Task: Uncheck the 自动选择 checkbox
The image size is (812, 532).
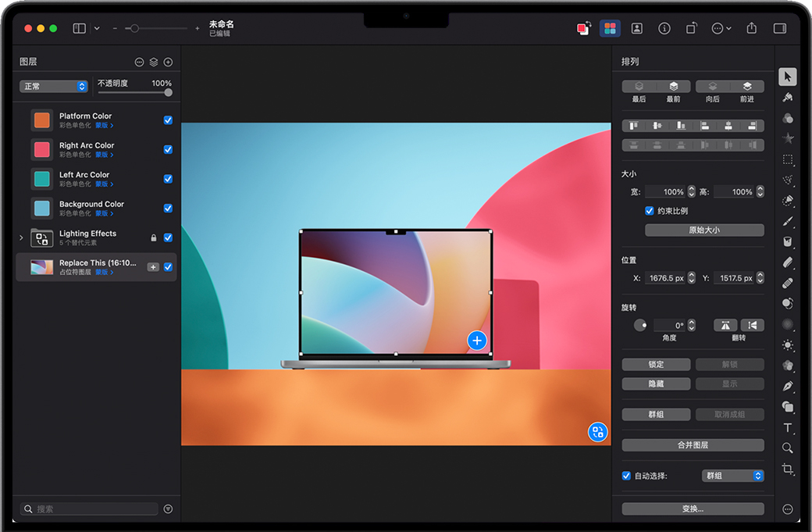Action: click(x=626, y=476)
